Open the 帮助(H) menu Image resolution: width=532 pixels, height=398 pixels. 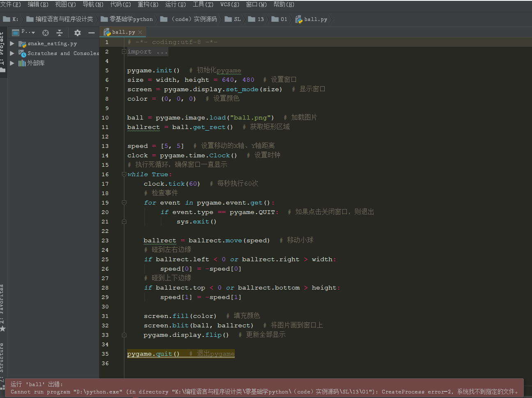click(x=284, y=4)
